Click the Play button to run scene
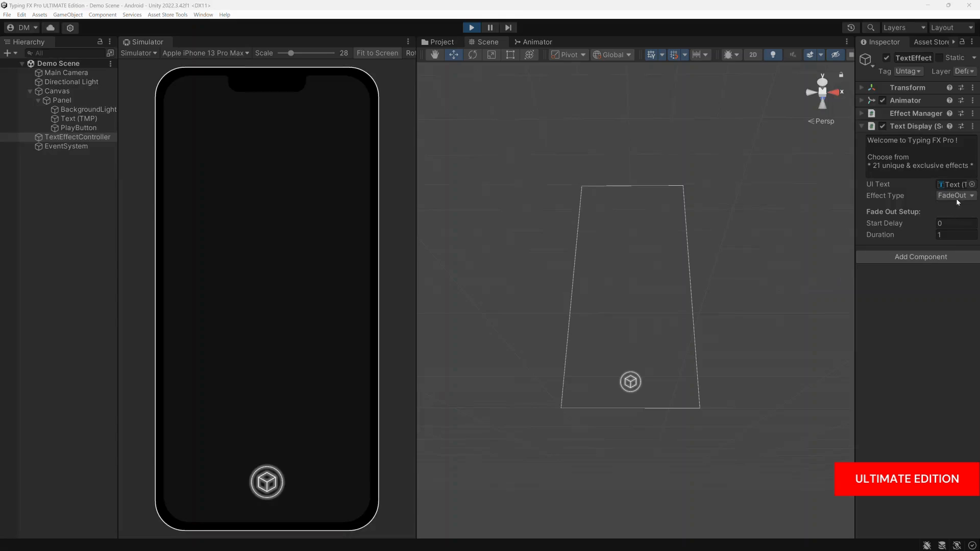The image size is (980, 551). [471, 28]
